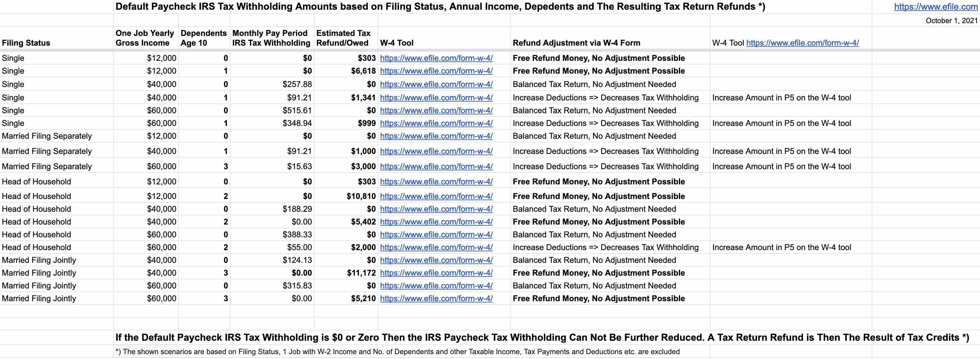The height and width of the screenshot is (359, 980).
Task: Open W-4 link in the $257.88 withholding row
Action: click(x=436, y=84)
